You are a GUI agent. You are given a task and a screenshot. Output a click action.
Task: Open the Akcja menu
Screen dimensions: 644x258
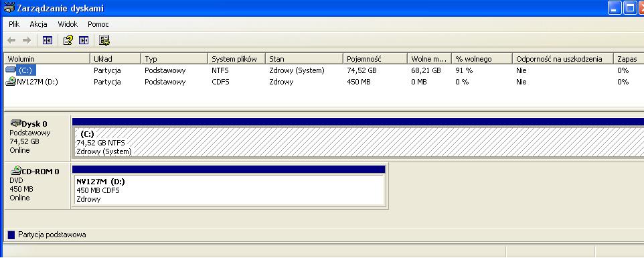tap(38, 24)
